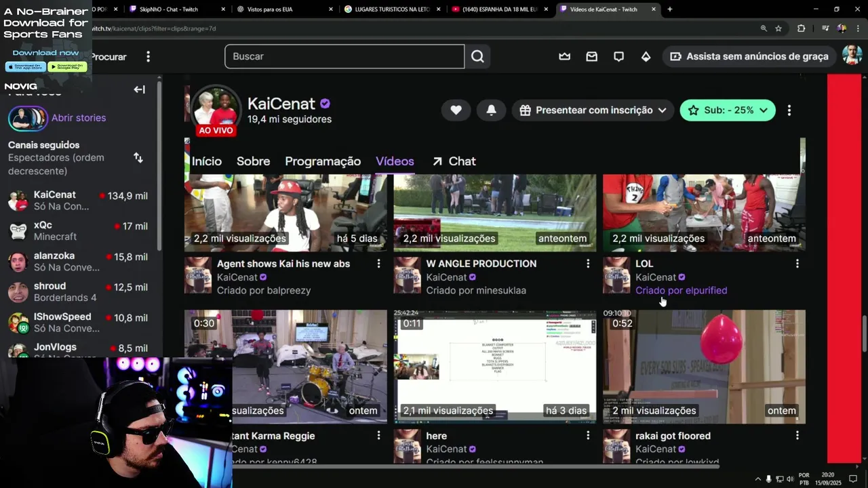This screenshot has width=868, height=488.
Task: Bookmark this page with the star icon
Action: tap(778, 28)
